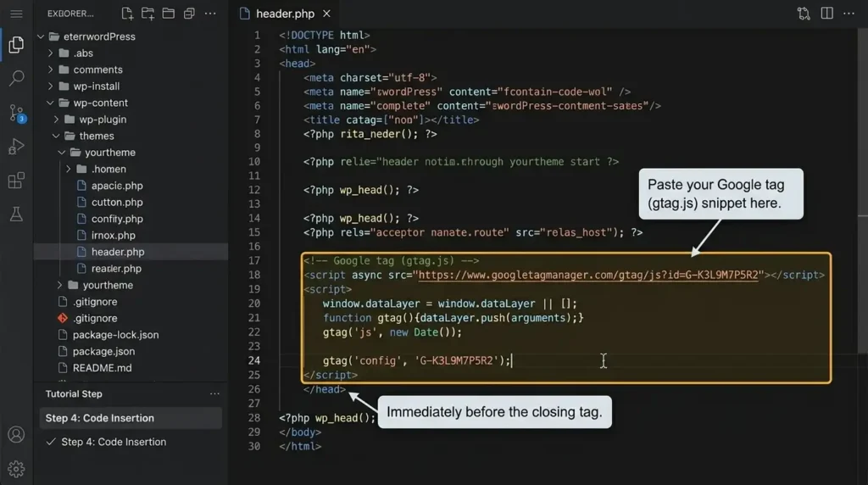Click the gtag('config') code line
This screenshot has width=868, height=485.
click(x=417, y=360)
